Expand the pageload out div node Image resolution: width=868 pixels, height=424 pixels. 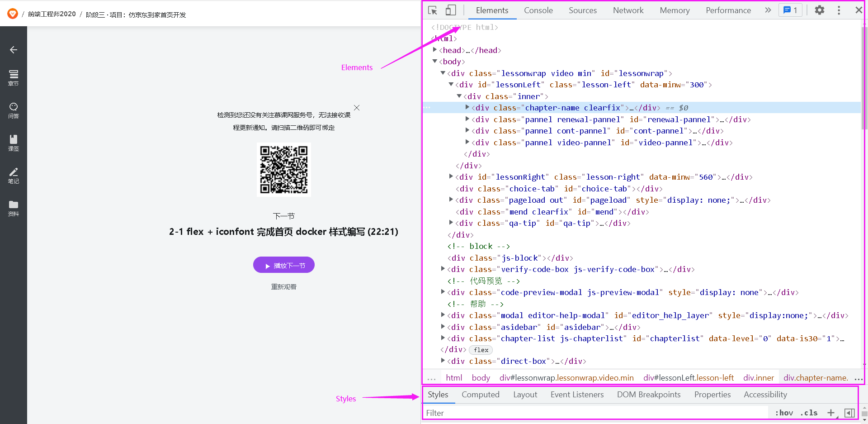(451, 200)
